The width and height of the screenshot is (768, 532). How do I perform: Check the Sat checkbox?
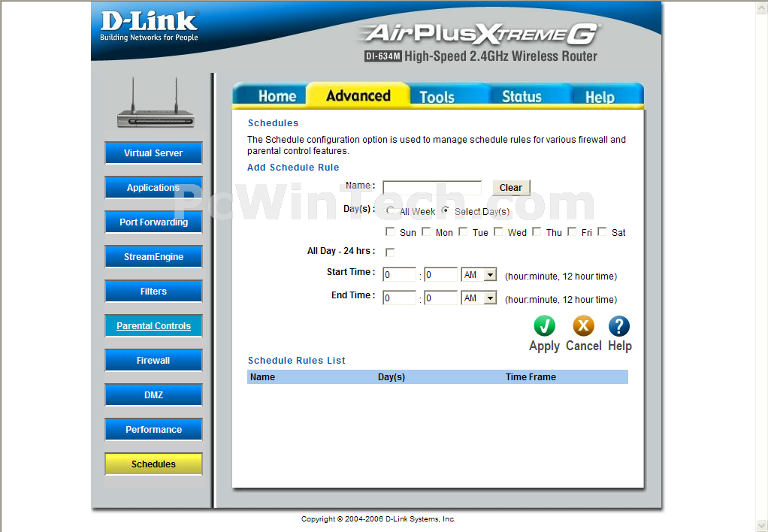(x=602, y=231)
